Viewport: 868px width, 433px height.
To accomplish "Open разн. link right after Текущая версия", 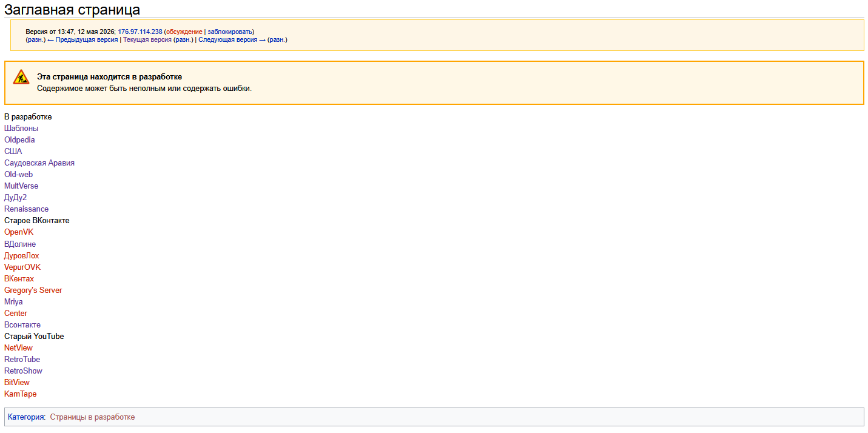I will (x=183, y=39).
